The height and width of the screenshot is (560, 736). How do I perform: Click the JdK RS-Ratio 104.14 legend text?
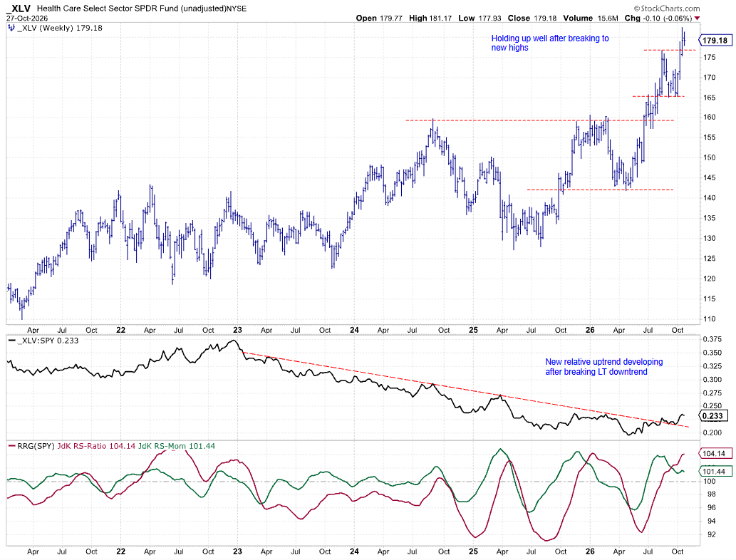click(x=96, y=446)
